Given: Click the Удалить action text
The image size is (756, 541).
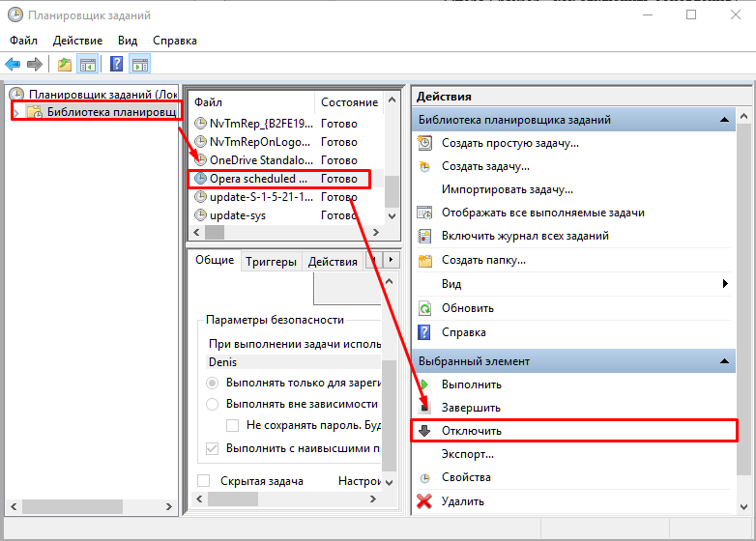Looking at the screenshot, I should 463,501.
